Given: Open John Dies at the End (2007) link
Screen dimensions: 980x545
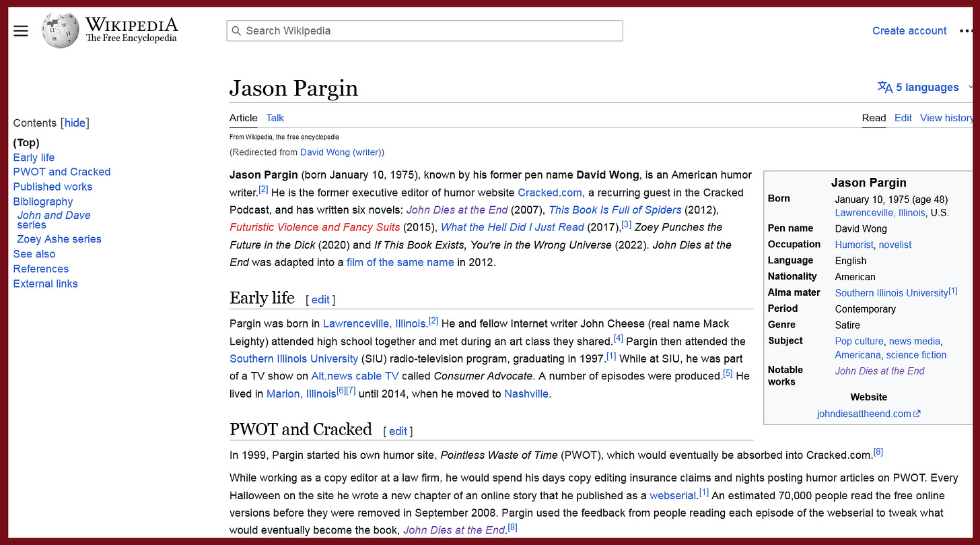Looking at the screenshot, I should [x=457, y=210].
